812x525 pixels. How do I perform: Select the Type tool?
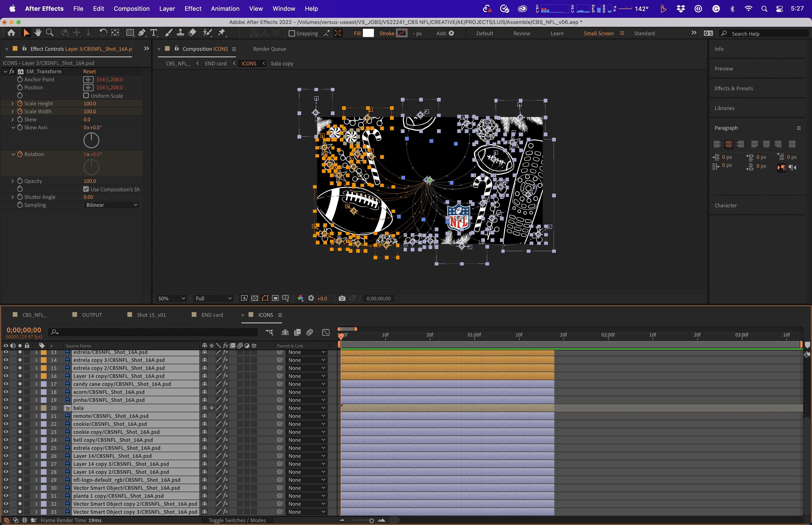(154, 33)
